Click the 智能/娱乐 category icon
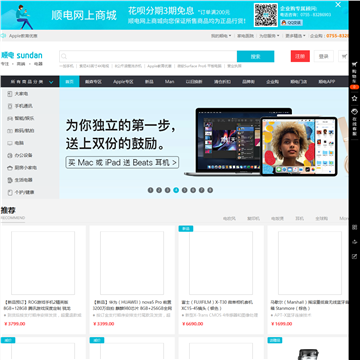The width and height of the screenshot is (360, 360). click(x=10, y=119)
